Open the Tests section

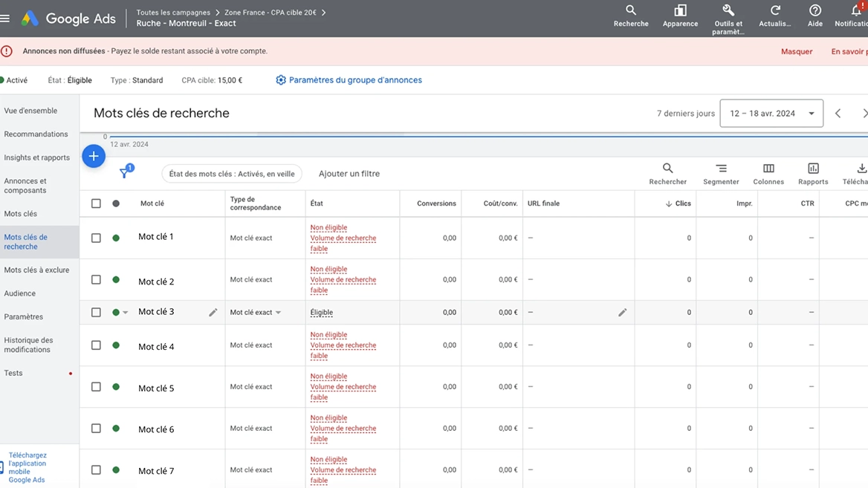tap(13, 373)
